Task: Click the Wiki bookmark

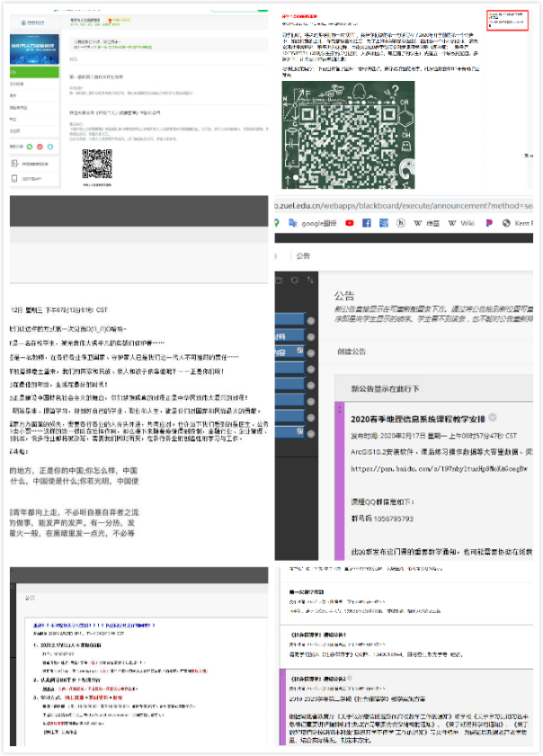Action: click(x=462, y=223)
